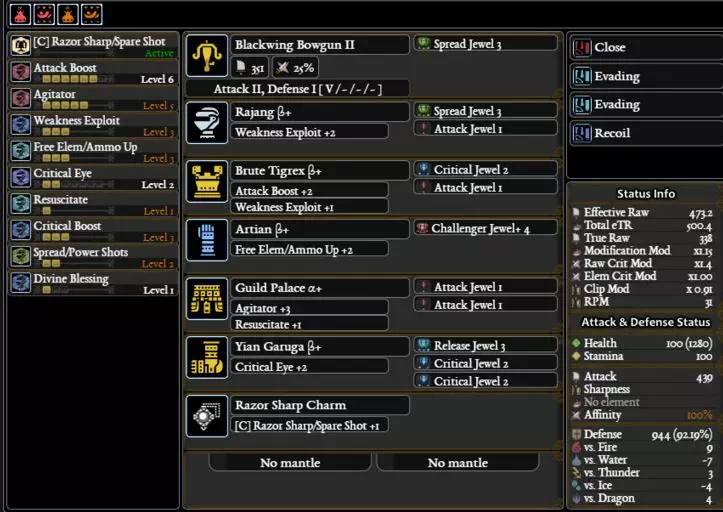The width and height of the screenshot is (723, 512).
Task: Click the Brute Tigrex chest armor icon
Action: click(207, 181)
